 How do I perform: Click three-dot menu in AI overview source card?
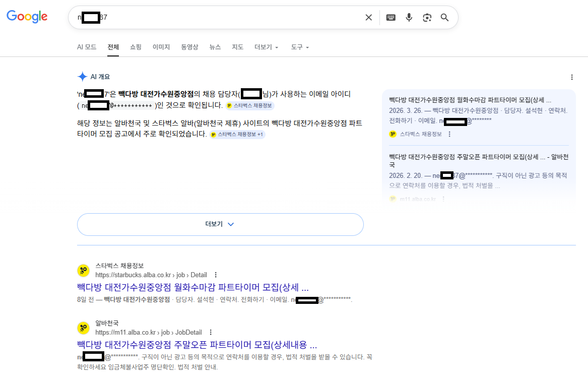tap(449, 134)
